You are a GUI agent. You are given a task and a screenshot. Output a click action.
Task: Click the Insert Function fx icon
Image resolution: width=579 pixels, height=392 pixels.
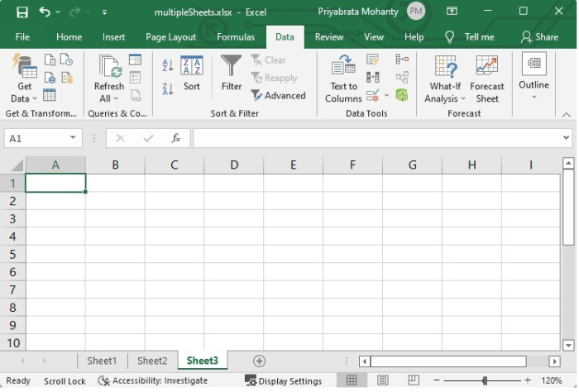coord(175,138)
